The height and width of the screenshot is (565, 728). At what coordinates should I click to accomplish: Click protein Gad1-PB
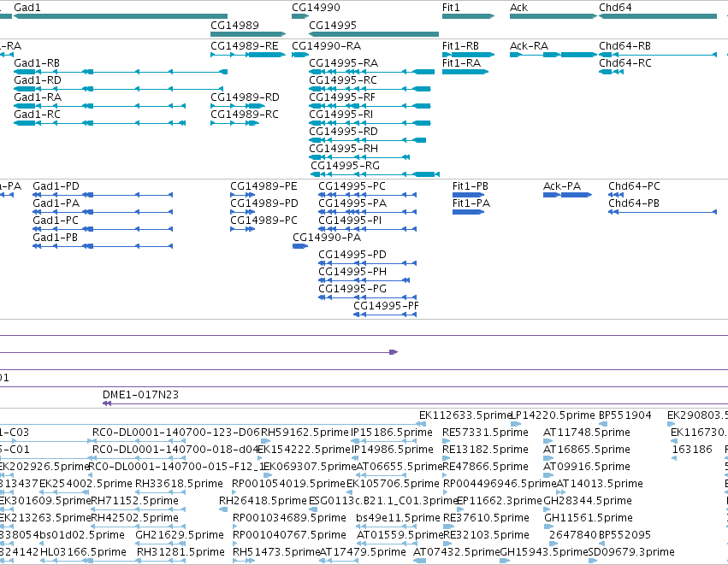pyautogui.click(x=55, y=238)
